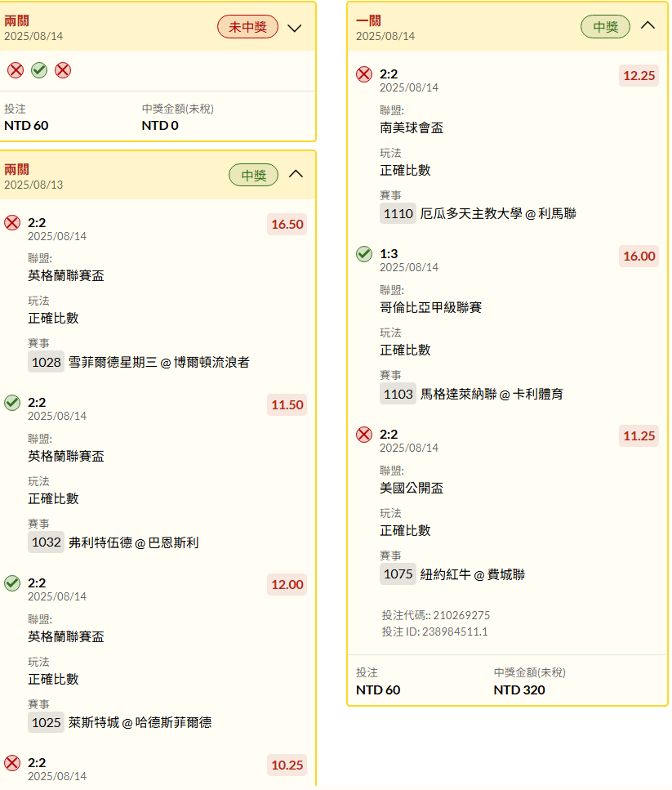The image size is (672, 790).
Task: Click match code 1110 badge
Action: pyautogui.click(x=398, y=213)
